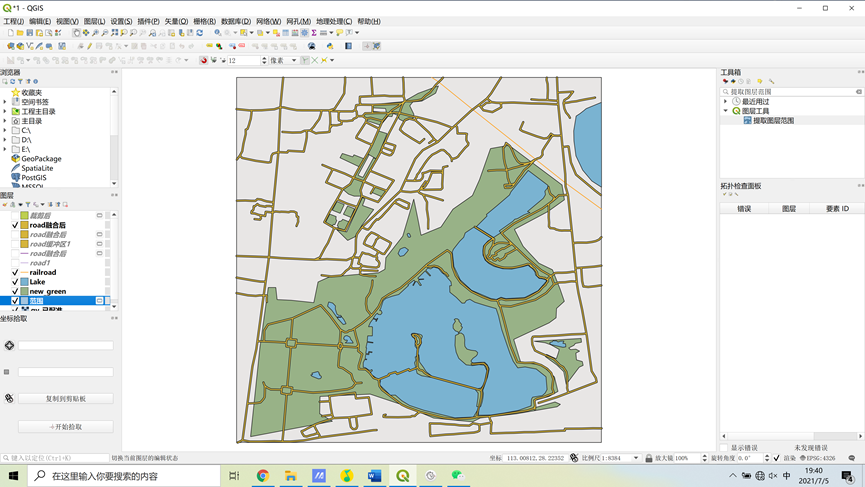Click the Zoom Full extent icon
The height and width of the screenshot is (487, 865).
[114, 33]
